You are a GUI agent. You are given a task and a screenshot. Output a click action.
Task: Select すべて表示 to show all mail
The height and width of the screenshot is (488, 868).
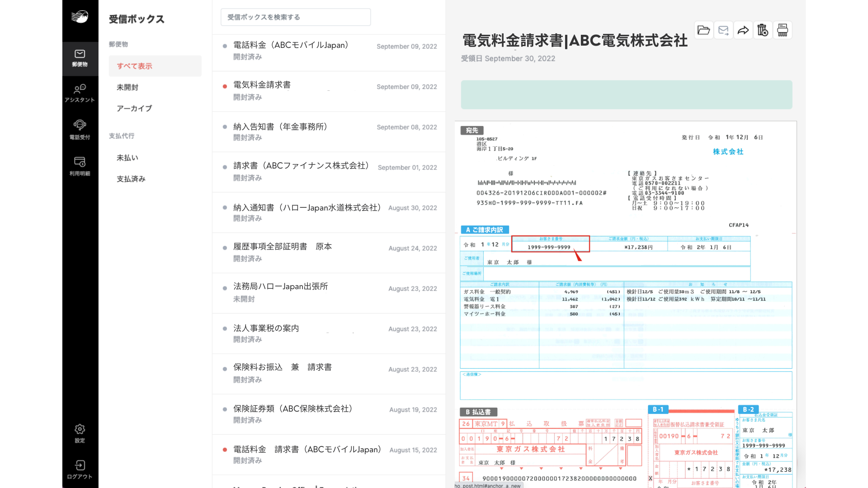tap(134, 66)
